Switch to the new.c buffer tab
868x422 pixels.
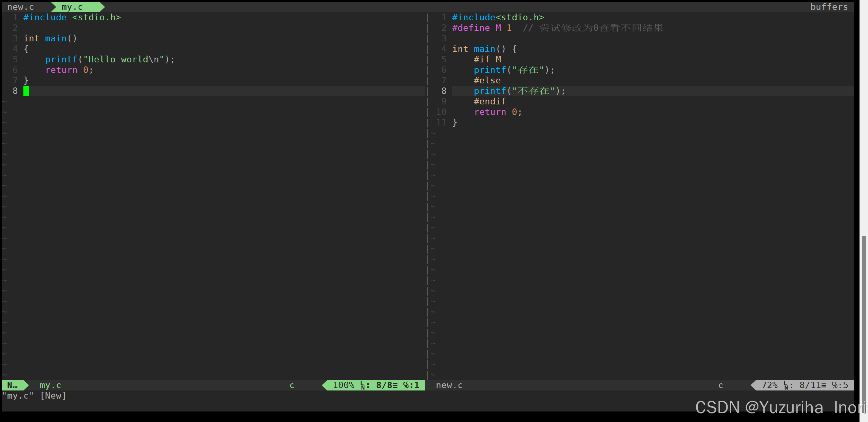[x=21, y=7]
